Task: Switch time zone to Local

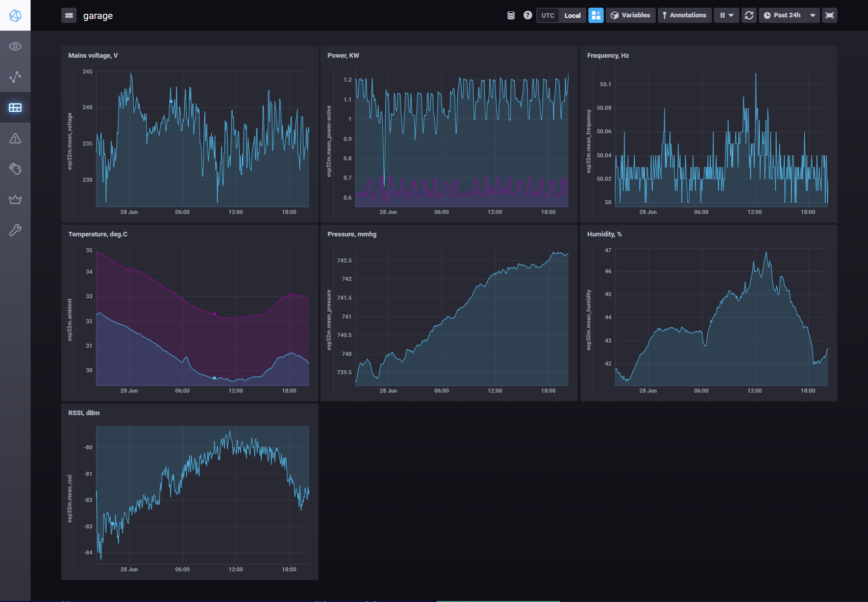Action: 573,15
